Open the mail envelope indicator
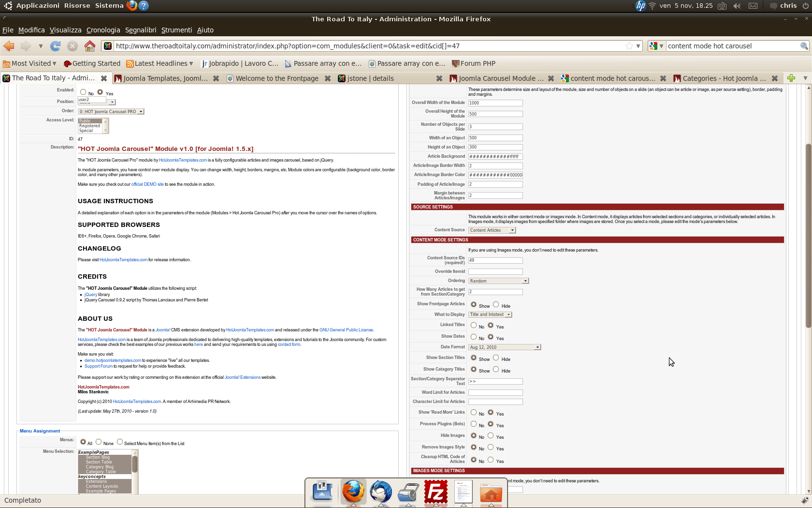This screenshot has width=812, height=508. 753,6
